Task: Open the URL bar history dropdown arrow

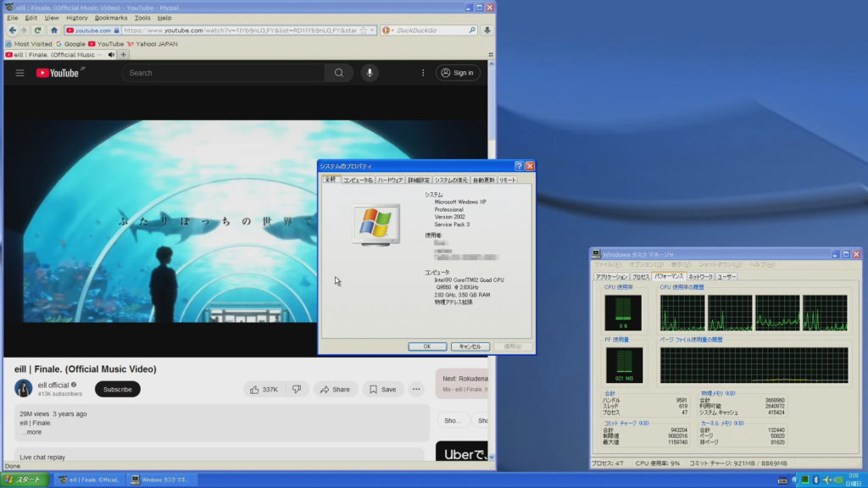Action: 373,30
